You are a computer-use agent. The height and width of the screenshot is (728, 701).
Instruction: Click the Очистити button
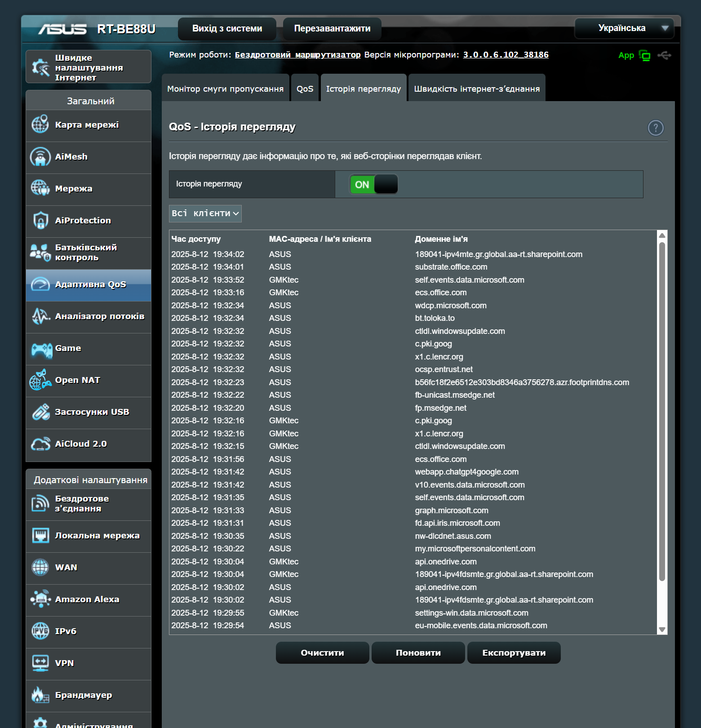point(323,653)
